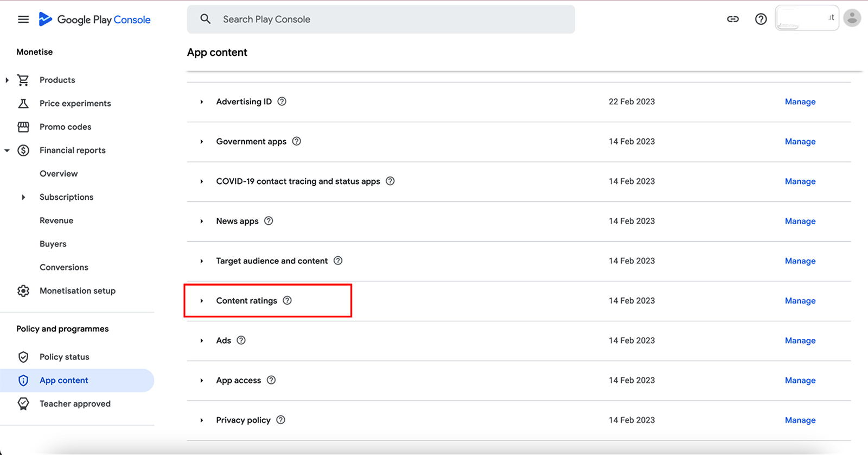
Task: Expand the Products sidebar section
Action: (7, 80)
